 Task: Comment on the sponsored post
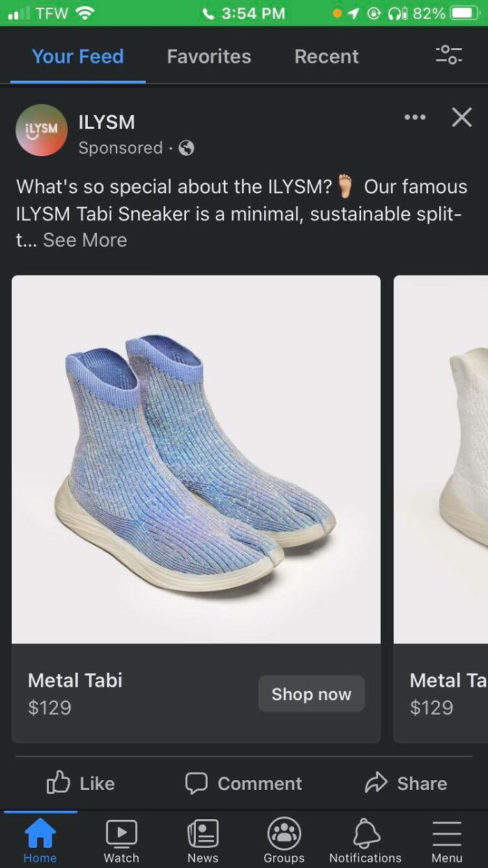tap(243, 784)
